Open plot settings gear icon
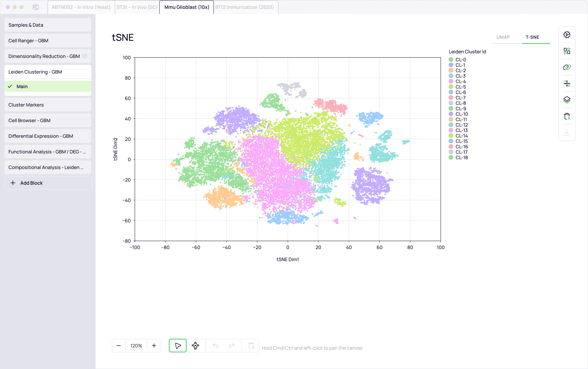 (567, 35)
